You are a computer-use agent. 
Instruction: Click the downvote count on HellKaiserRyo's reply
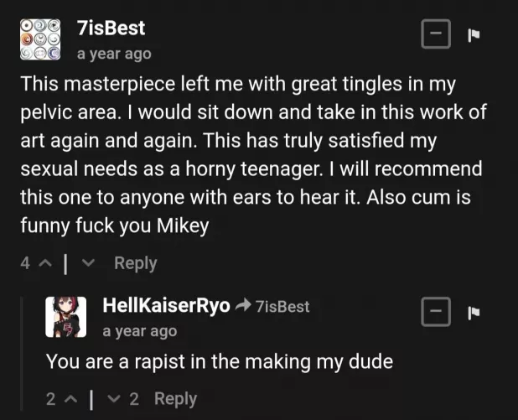pyautogui.click(x=133, y=399)
